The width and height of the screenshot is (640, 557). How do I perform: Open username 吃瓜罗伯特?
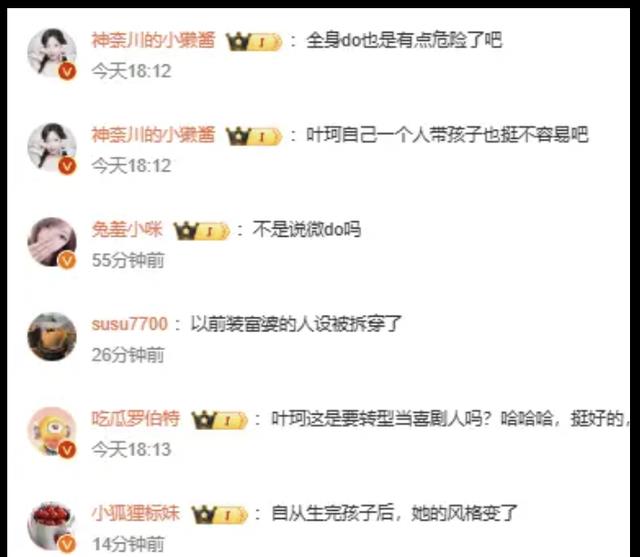coord(136,419)
